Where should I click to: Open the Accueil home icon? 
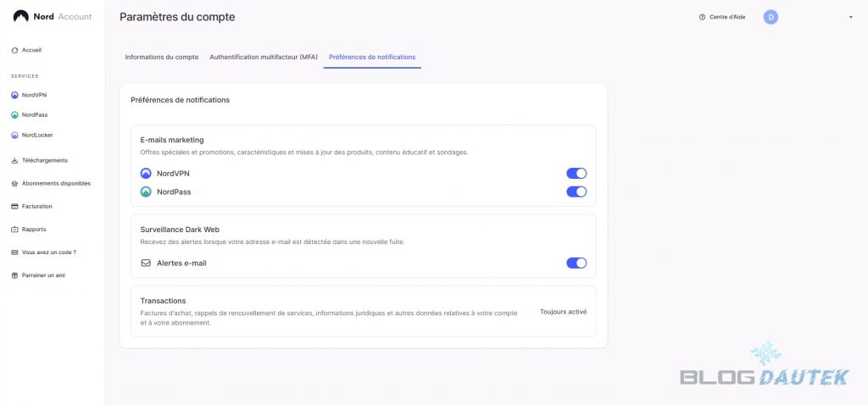14,50
